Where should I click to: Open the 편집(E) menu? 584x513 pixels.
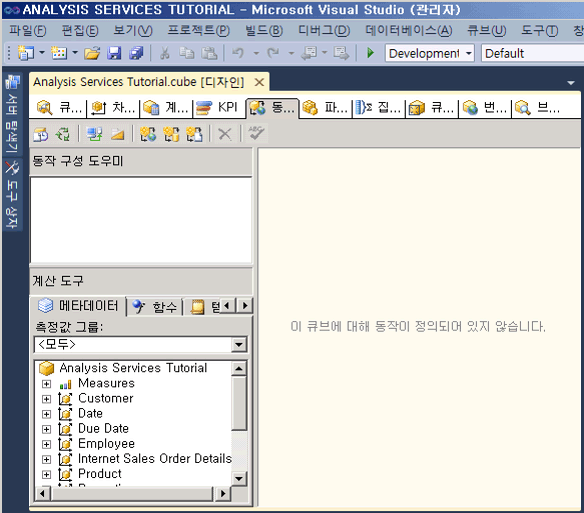80,31
